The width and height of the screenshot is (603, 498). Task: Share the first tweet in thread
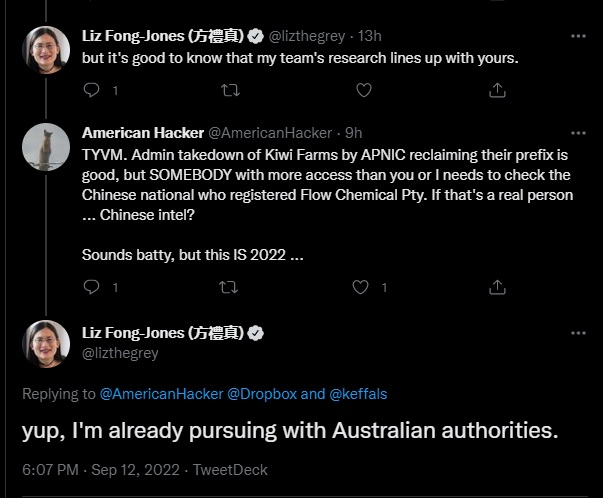tap(496, 90)
